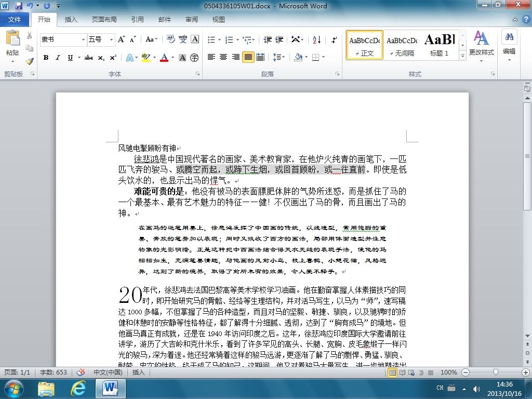This screenshot has width=532, height=399.
Task: Select center alignment
Action: tap(223, 57)
